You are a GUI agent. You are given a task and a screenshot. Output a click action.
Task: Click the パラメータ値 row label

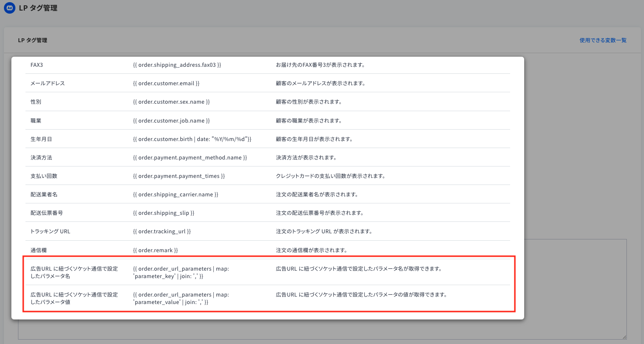click(74, 298)
